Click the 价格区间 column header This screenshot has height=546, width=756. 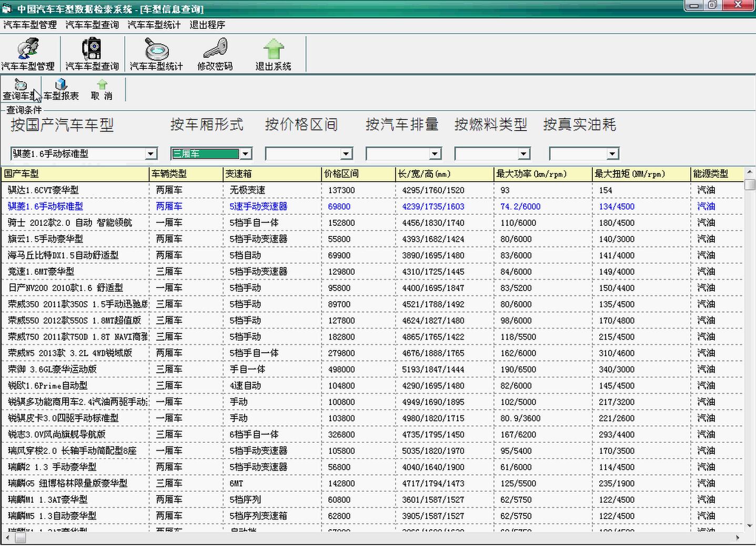359,174
